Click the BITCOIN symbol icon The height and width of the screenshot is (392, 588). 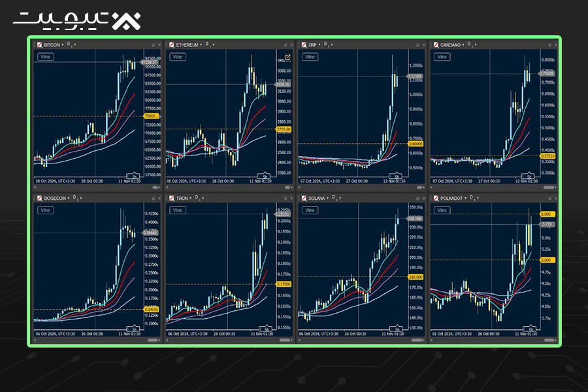point(39,44)
